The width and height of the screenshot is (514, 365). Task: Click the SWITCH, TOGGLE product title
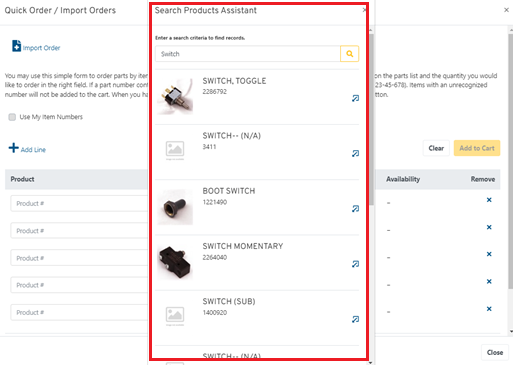point(234,81)
